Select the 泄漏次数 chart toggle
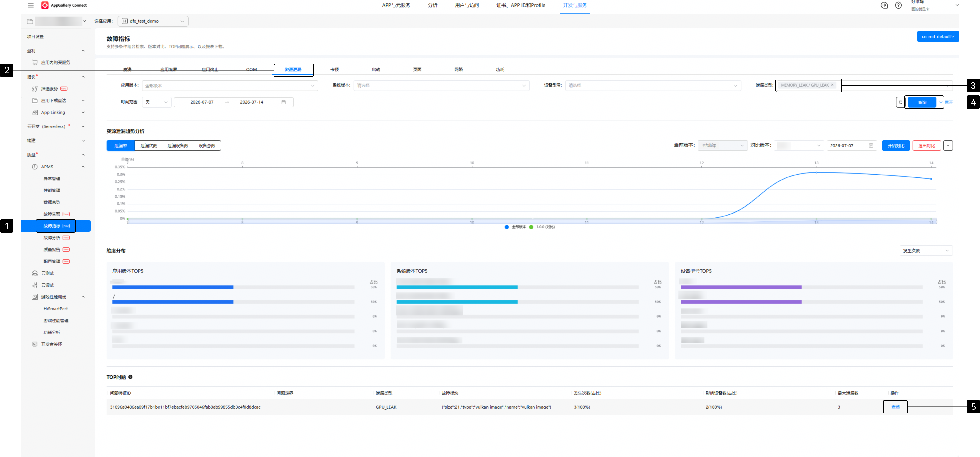The image size is (980, 457). coord(149,146)
